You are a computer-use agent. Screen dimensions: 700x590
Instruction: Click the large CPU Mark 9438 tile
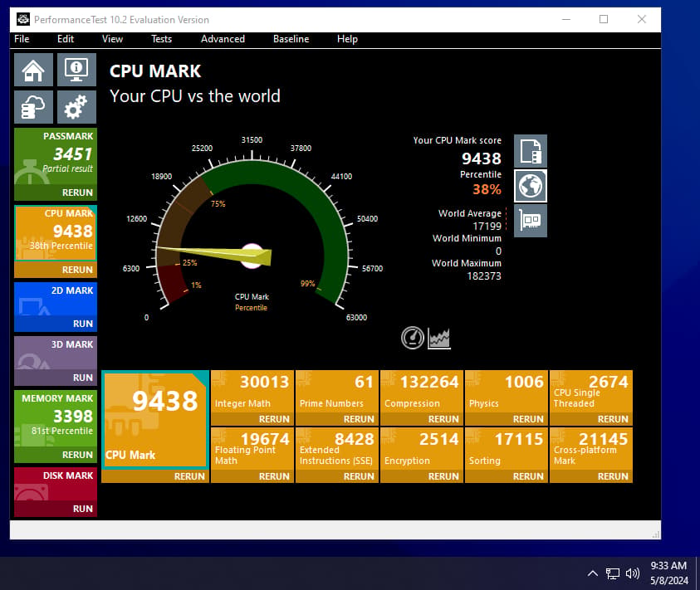tap(155, 420)
